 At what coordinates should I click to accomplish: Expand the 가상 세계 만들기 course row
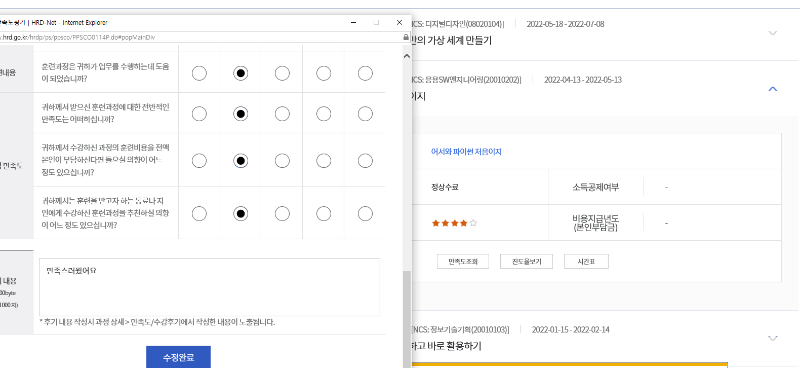click(x=772, y=33)
